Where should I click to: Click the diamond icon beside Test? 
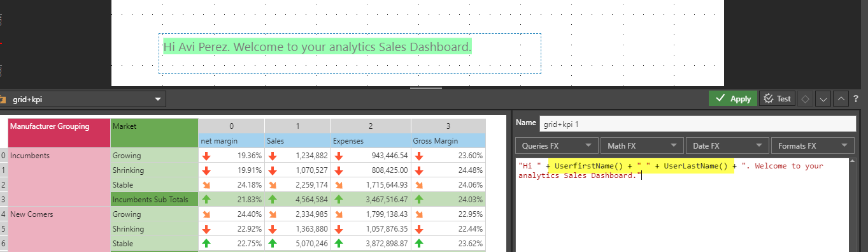point(806,99)
